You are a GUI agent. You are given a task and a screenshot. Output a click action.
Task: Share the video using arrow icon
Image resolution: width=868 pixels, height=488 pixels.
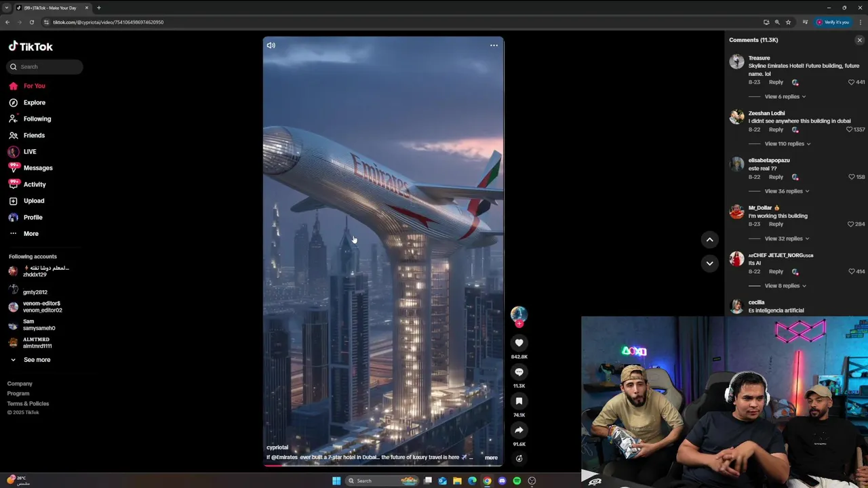point(519,430)
